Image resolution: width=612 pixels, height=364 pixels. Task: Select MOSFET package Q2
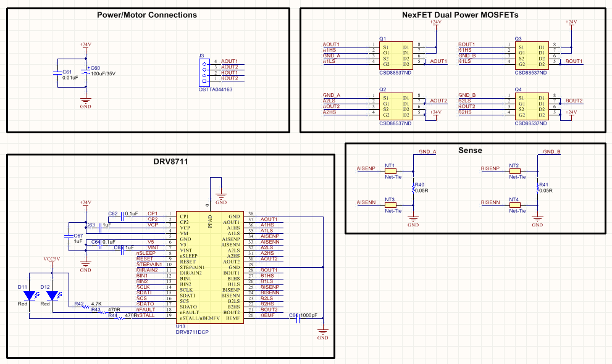(396, 106)
